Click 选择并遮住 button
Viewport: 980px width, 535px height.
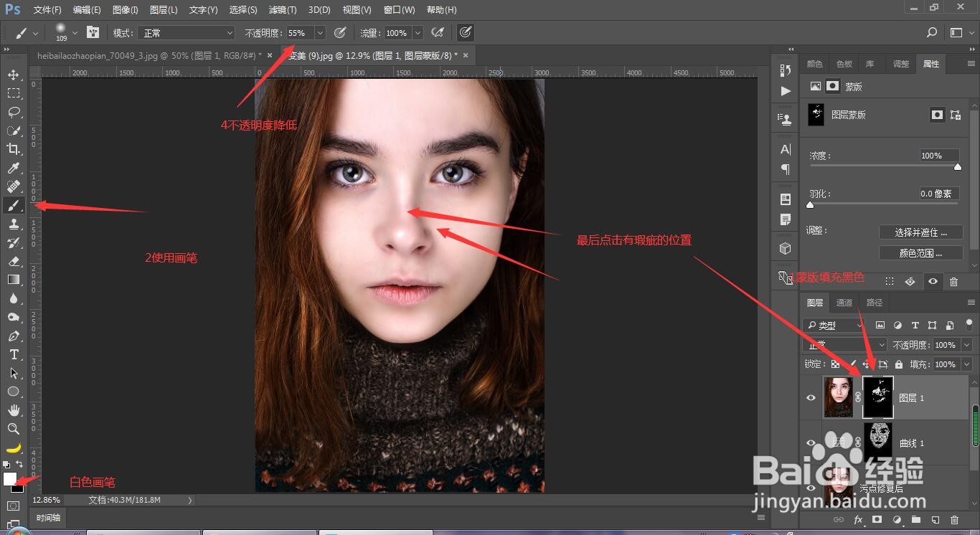(920, 232)
